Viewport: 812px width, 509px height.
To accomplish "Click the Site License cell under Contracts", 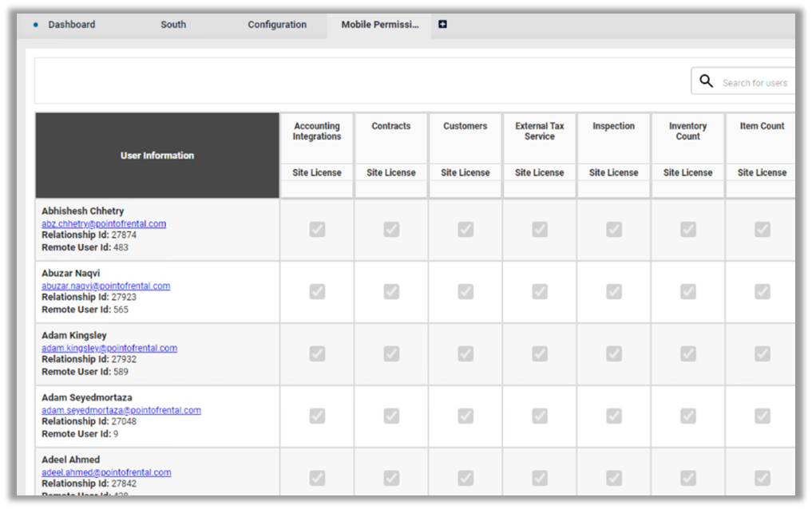I will pos(391,172).
